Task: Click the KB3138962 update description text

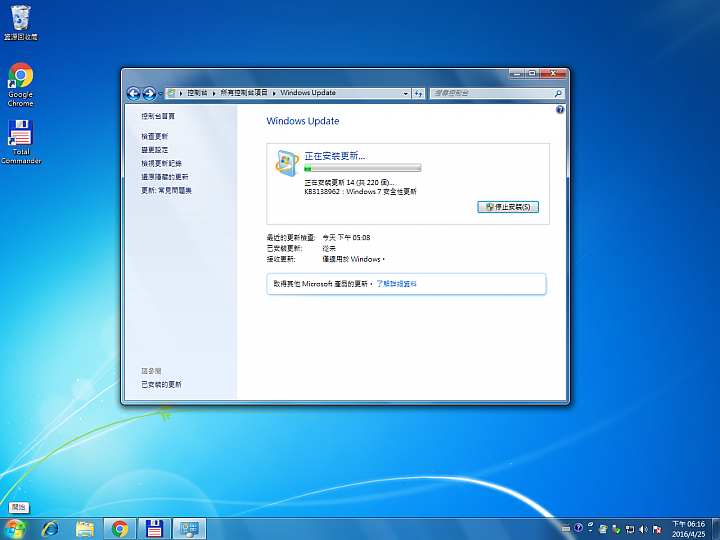Action: point(360,191)
